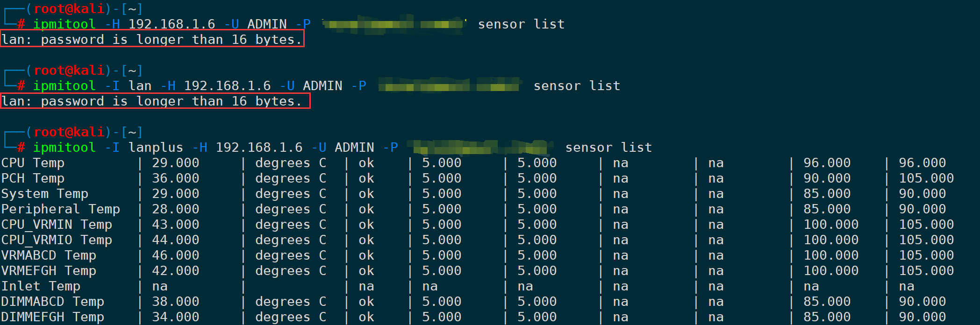This screenshot has width=980, height=325.
Task: Click the root@kali text in the topmost prompt
Action: click(69, 9)
